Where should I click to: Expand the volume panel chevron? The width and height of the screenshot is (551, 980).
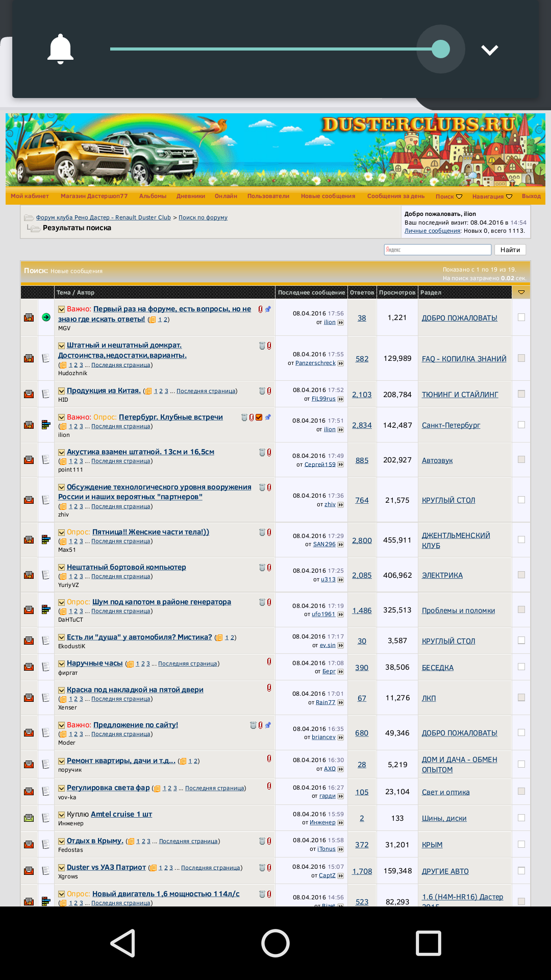490,50
